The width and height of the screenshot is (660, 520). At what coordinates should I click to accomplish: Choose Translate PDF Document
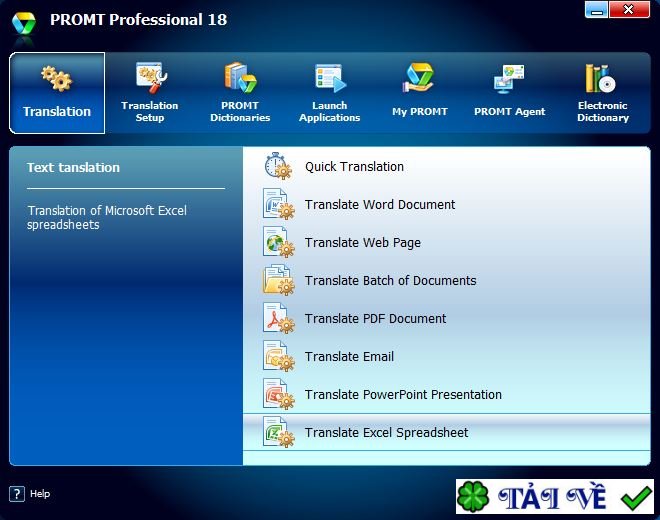pos(375,319)
